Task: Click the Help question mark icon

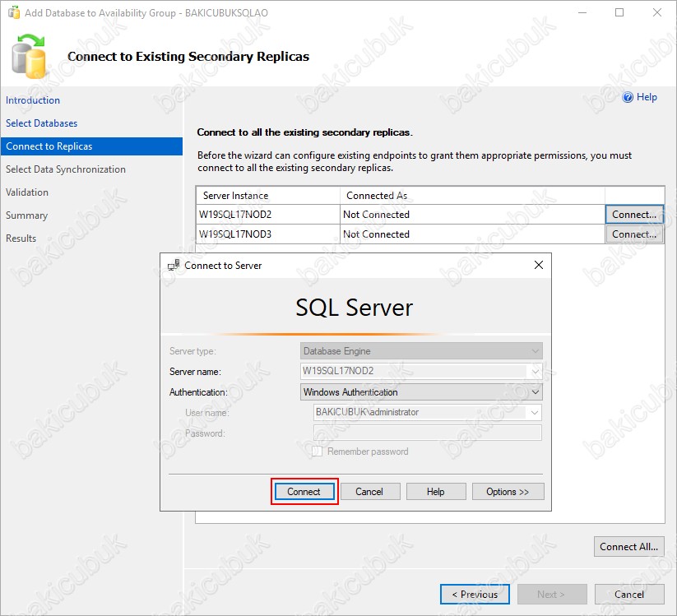Action: pyautogui.click(x=628, y=97)
